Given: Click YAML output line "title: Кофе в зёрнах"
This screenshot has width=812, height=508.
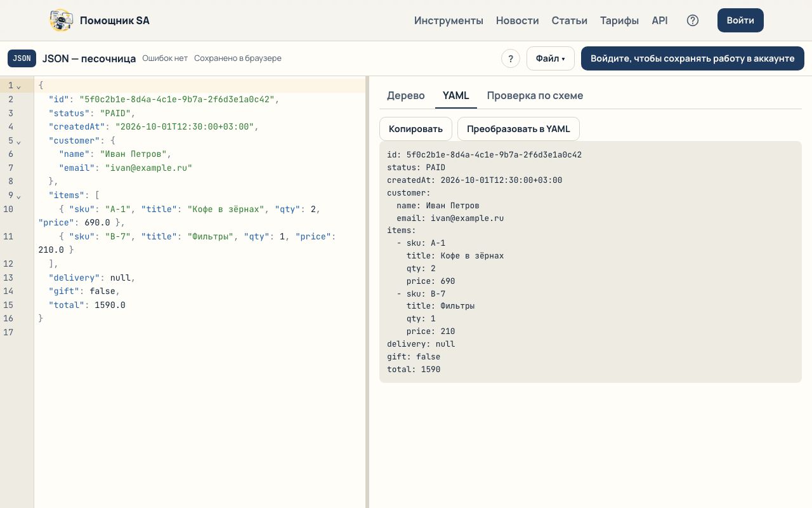Looking at the screenshot, I should pyautogui.click(x=455, y=256).
